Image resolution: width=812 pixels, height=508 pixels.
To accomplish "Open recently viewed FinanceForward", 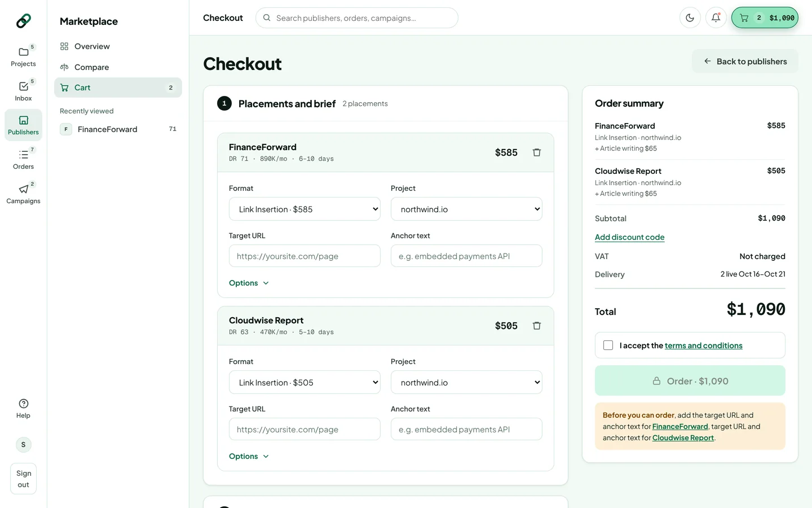I will click(x=118, y=129).
